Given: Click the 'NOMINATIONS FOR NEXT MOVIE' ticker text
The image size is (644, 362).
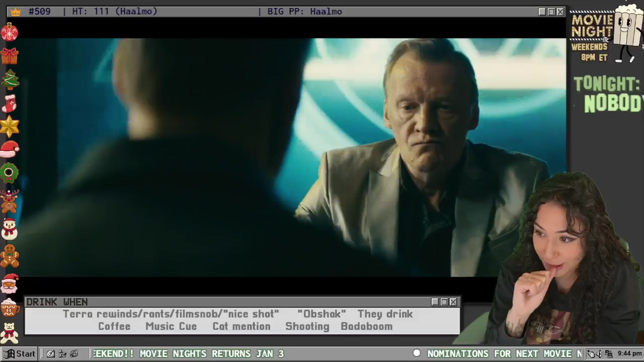Looking at the screenshot, I should pos(500,354).
